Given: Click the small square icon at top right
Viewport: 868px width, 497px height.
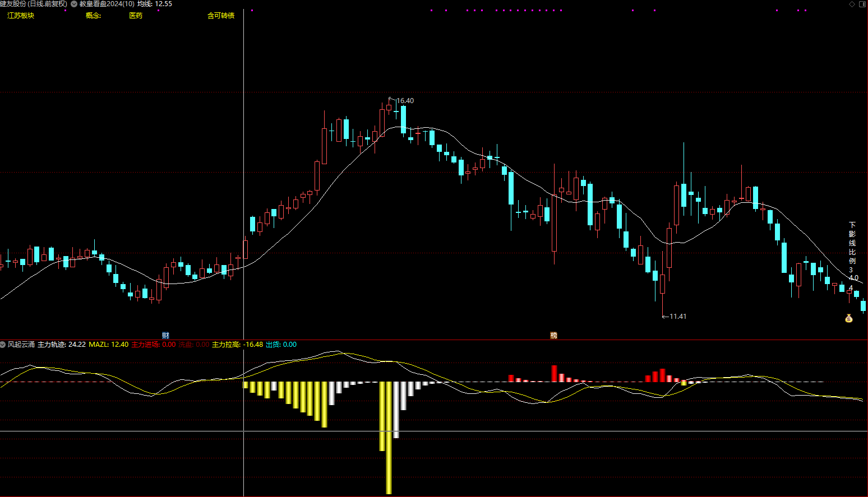Looking at the screenshot, I should (862, 4).
